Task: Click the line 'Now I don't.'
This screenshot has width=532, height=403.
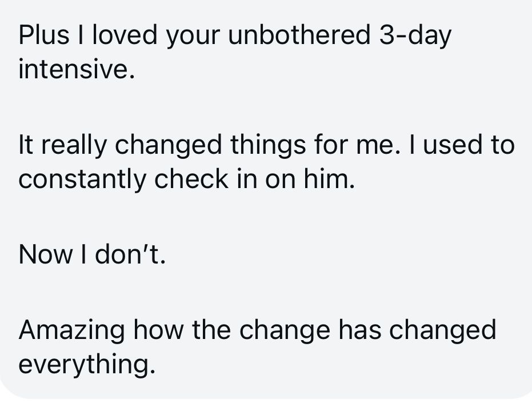Action: click(x=92, y=254)
